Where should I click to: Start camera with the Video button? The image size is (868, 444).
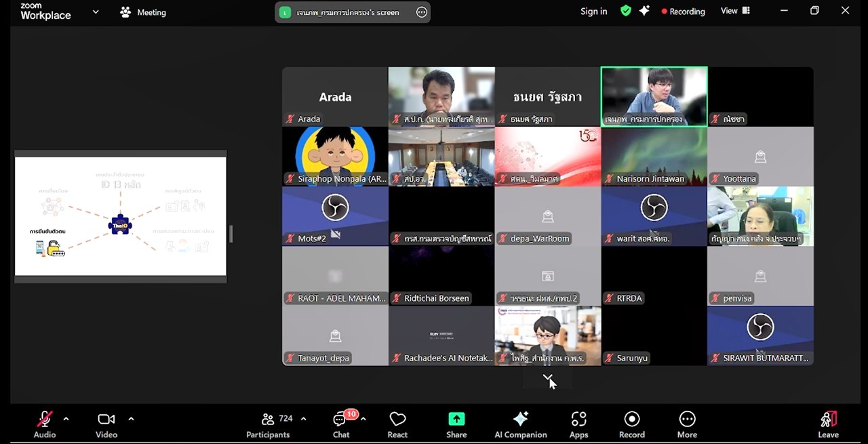tap(106, 424)
